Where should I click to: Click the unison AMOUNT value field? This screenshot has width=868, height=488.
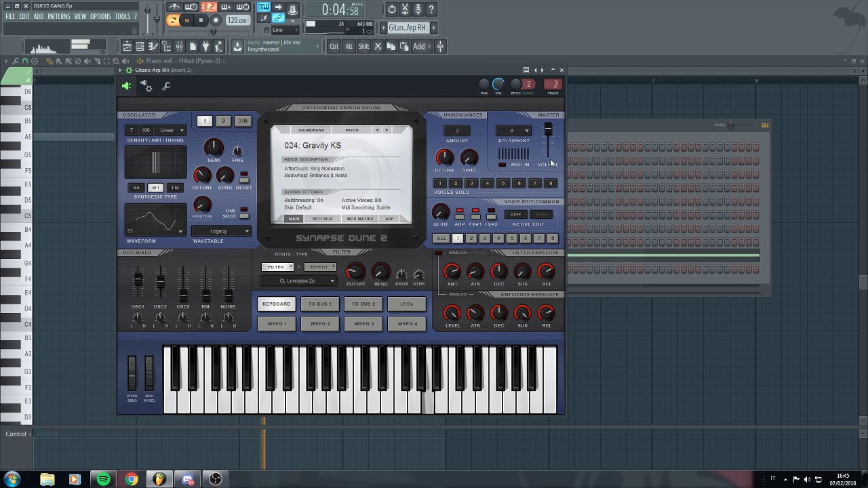coord(457,131)
